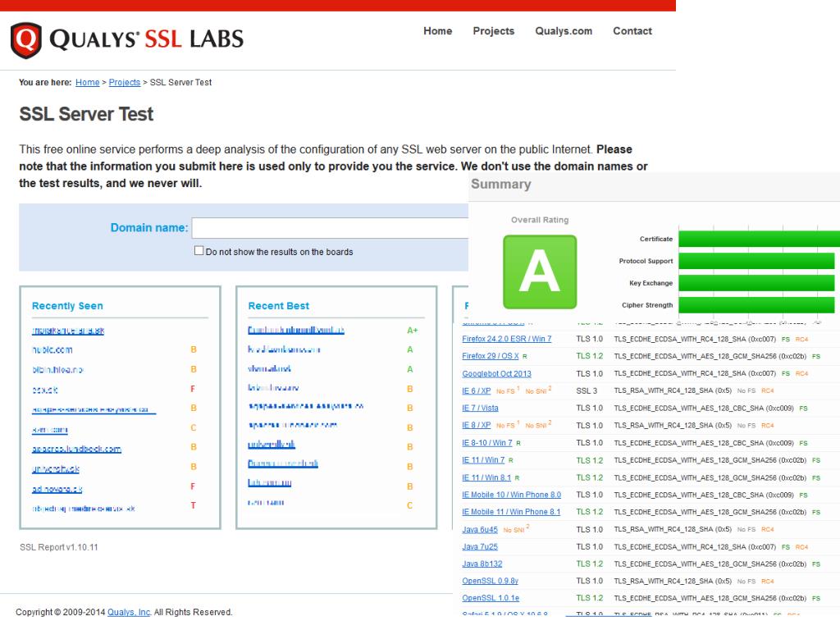Image resolution: width=840 pixels, height=630 pixels.
Task: Tick 'Do not show the results on the boards'
Action: pyautogui.click(x=199, y=251)
